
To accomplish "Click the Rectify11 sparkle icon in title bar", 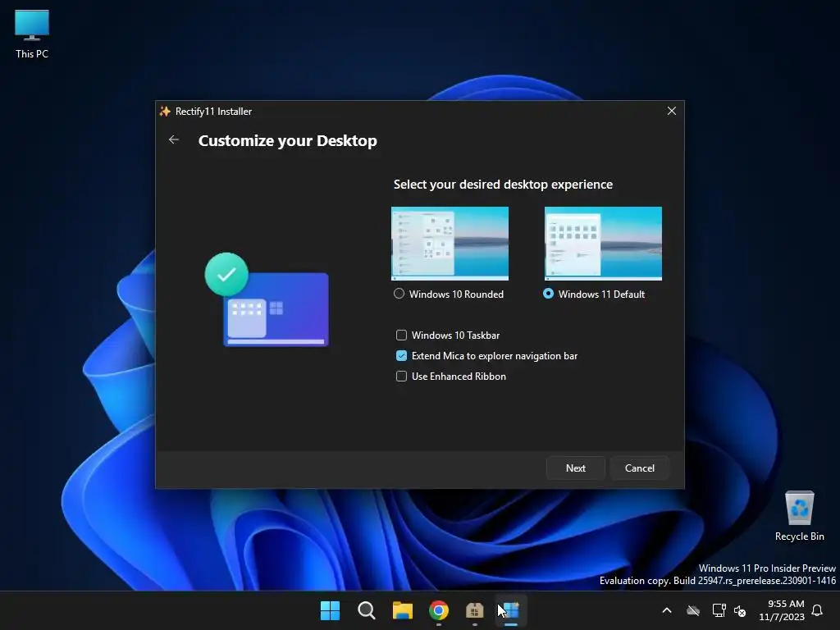I will click(x=165, y=112).
